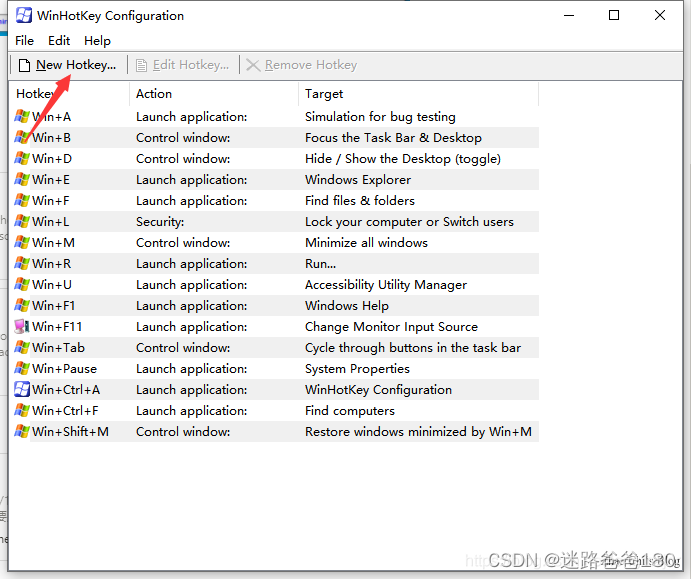This screenshot has width=691, height=579.
Task: Click the WinHotKey icon beside Win+Ctrl+A
Action: pos(22,390)
